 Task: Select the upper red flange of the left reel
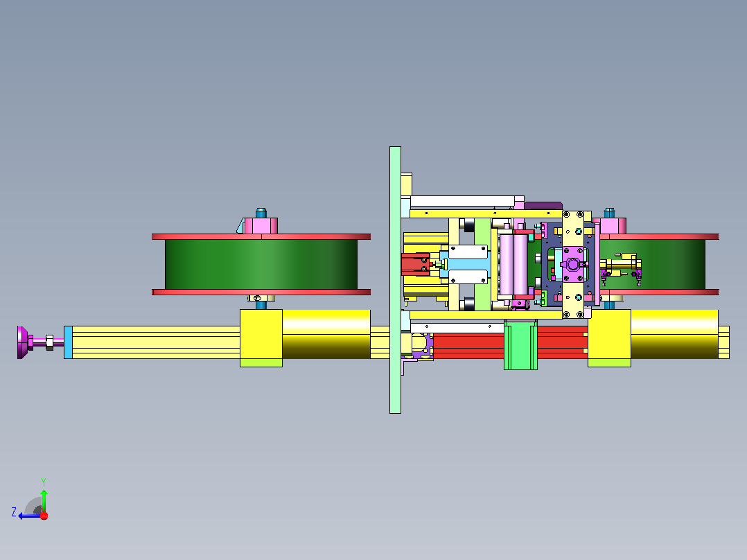(261, 236)
